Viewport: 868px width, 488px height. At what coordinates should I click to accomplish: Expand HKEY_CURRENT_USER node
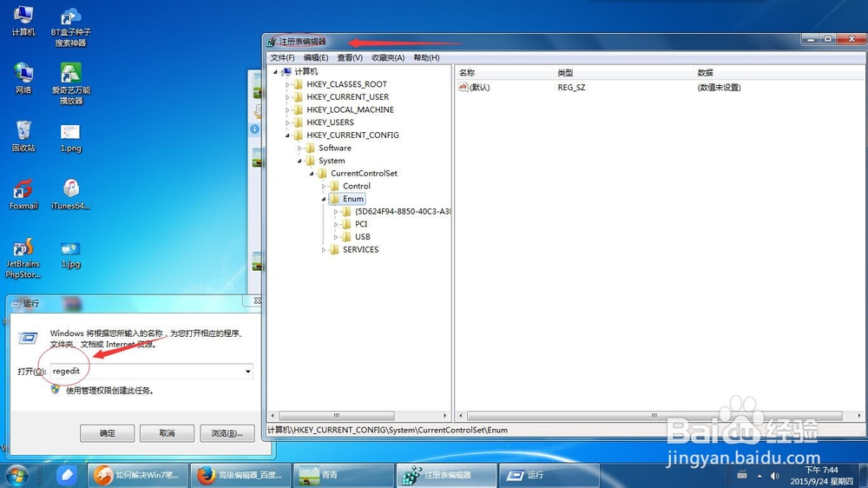pyautogui.click(x=287, y=97)
